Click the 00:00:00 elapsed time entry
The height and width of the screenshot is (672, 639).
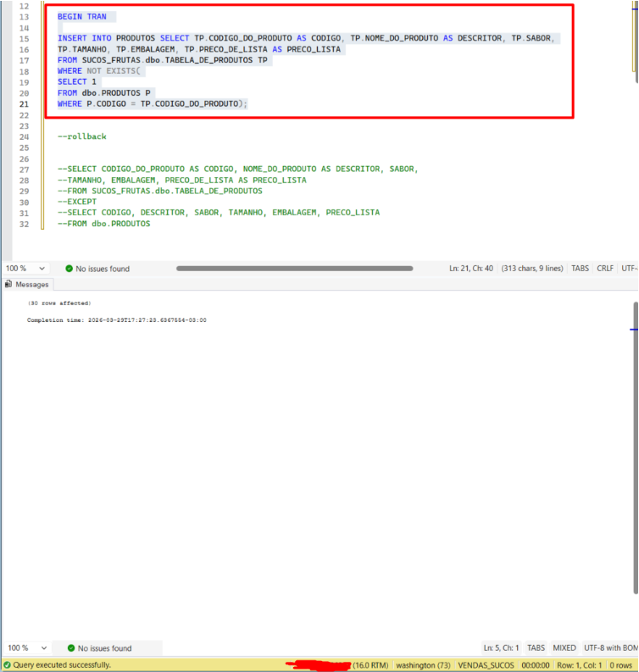coord(536,664)
